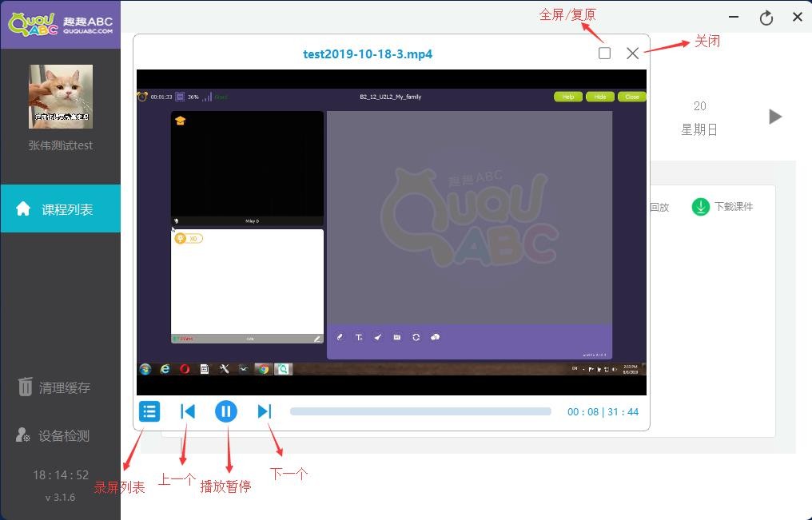Click the 下载课件 text link
Screen dimensions: 812x520
click(734, 207)
